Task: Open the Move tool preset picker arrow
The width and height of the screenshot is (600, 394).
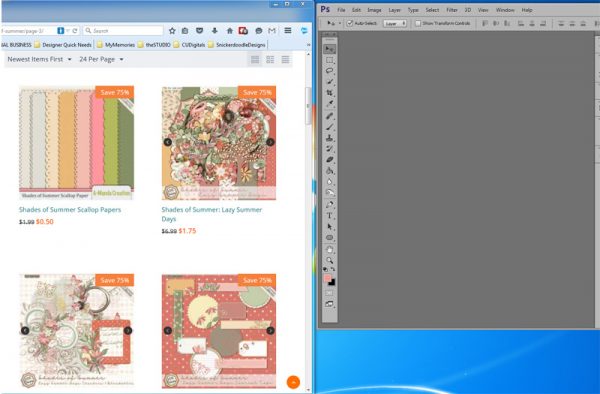Action: click(x=339, y=23)
